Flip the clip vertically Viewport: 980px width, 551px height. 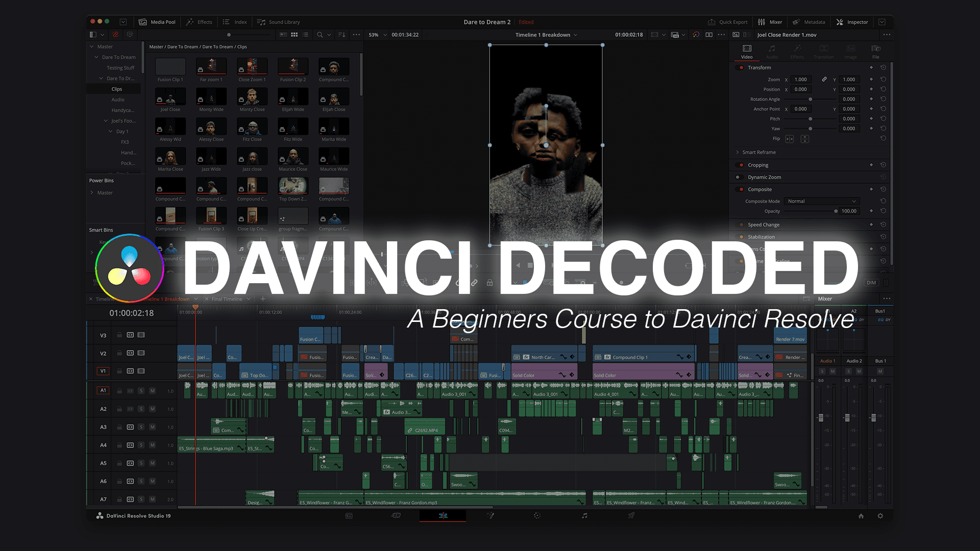pyautogui.click(x=805, y=139)
